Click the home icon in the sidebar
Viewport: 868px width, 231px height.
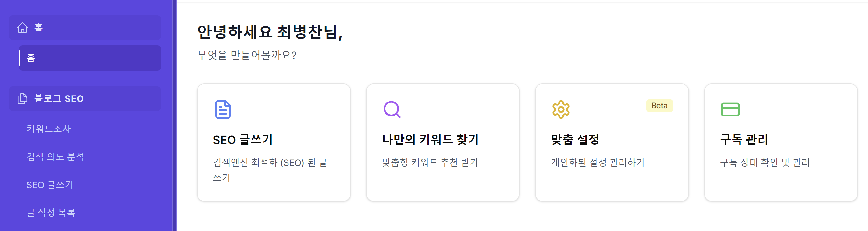[x=23, y=28]
